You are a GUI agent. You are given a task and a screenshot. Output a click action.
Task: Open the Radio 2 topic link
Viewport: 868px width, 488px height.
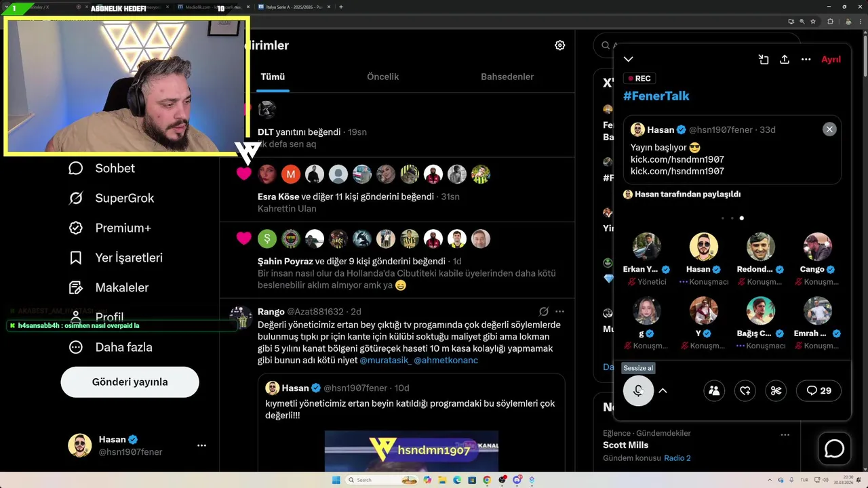tap(677, 458)
